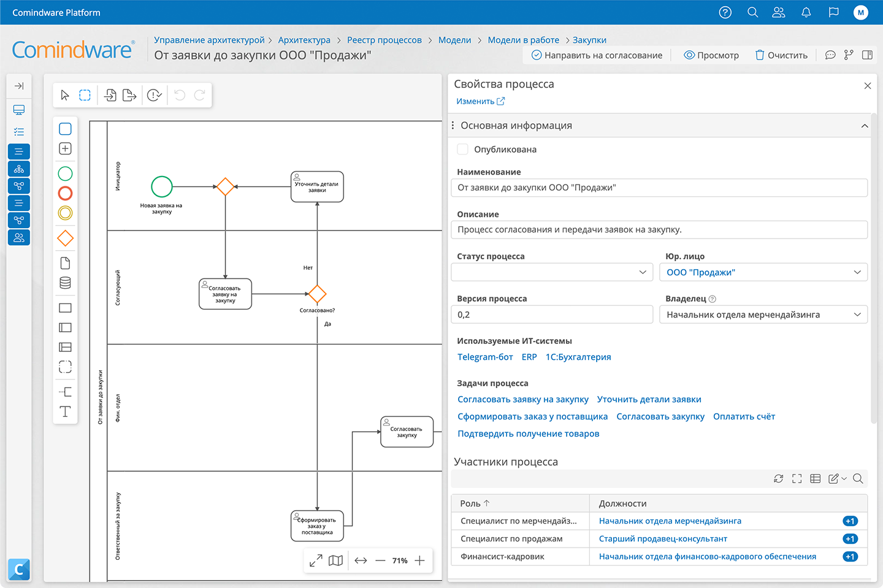Open the Юр. лицо dropdown
This screenshot has height=588, width=883.
pos(763,272)
